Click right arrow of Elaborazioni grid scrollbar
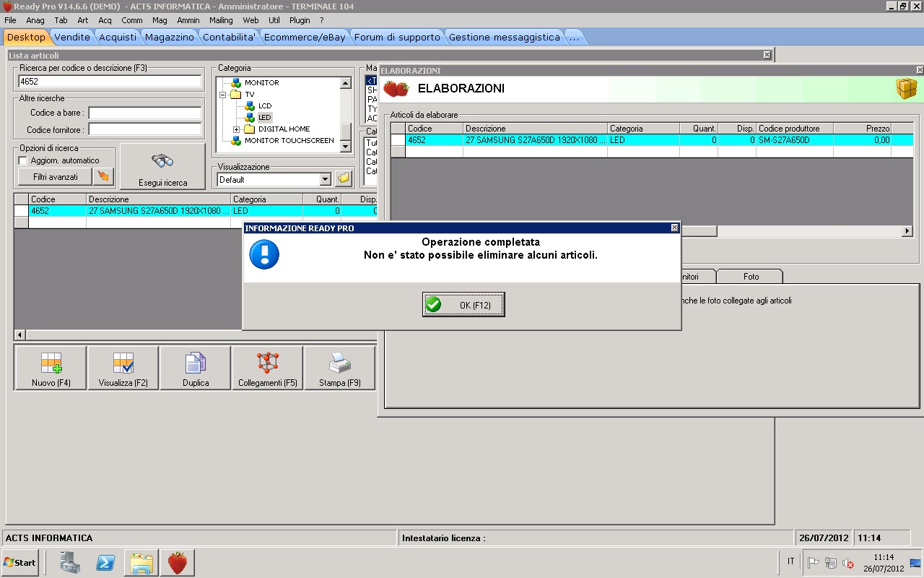924x578 pixels. (907, 231)
